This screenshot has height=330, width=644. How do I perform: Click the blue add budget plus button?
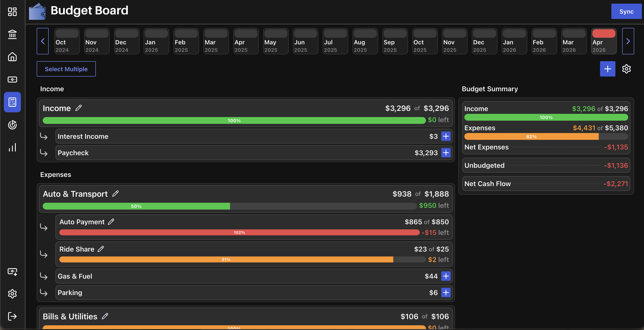[608, 69]
